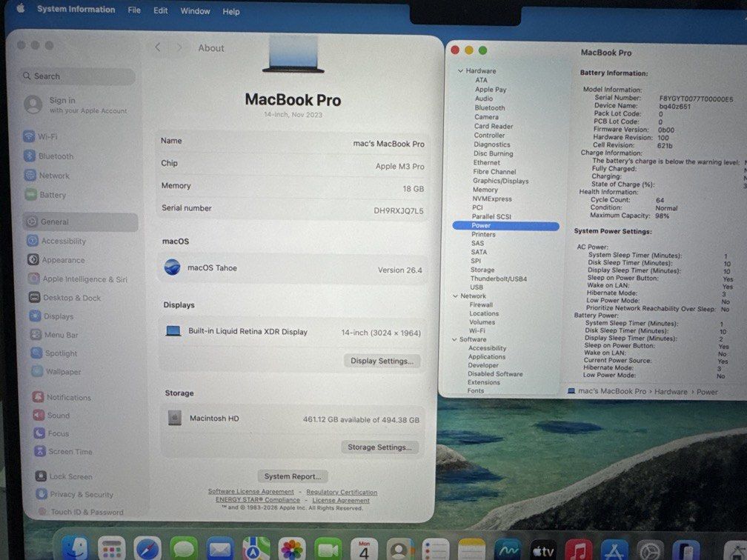
Task: Open the Software License Agreement link
Action: click(x=251, y=491)
